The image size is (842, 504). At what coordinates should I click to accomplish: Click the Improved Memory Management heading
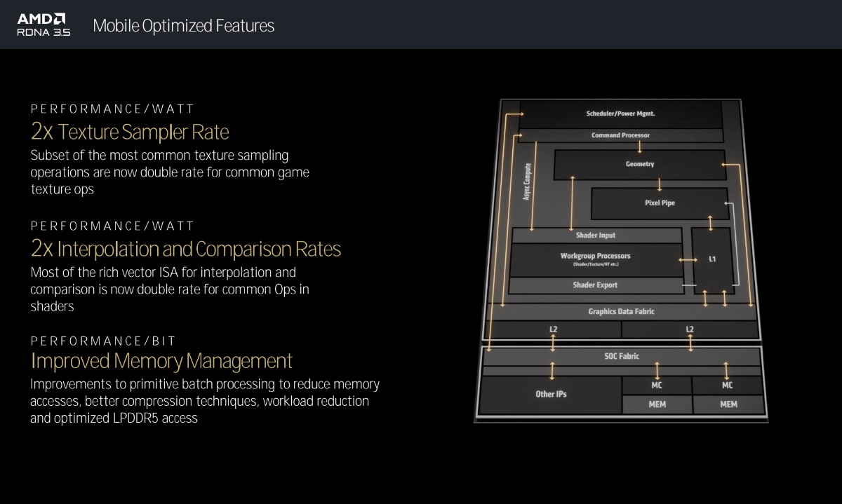pos(161,361)
